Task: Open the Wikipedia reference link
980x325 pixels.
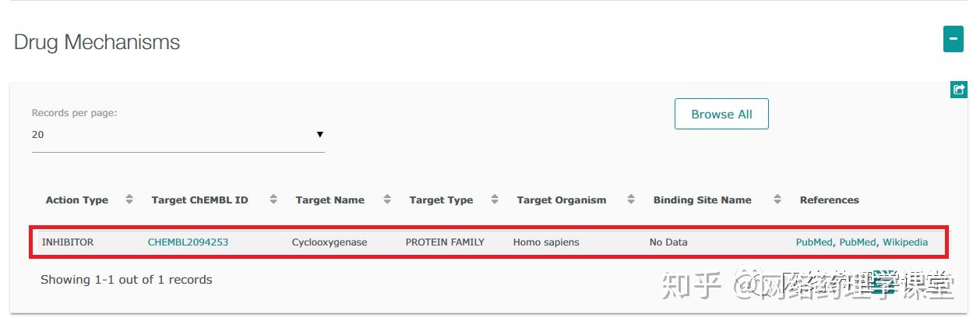Action: click(x=905, y=242)
